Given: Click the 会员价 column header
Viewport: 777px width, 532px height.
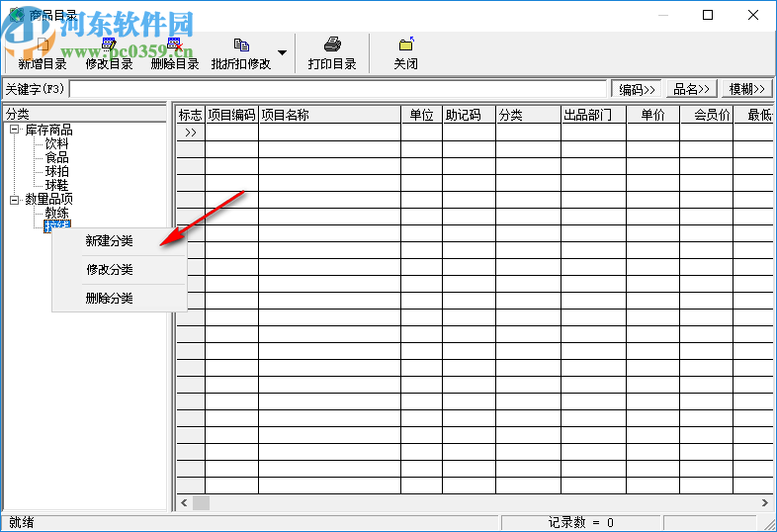Looking at the screenshot, I should (x=706, y=115).
